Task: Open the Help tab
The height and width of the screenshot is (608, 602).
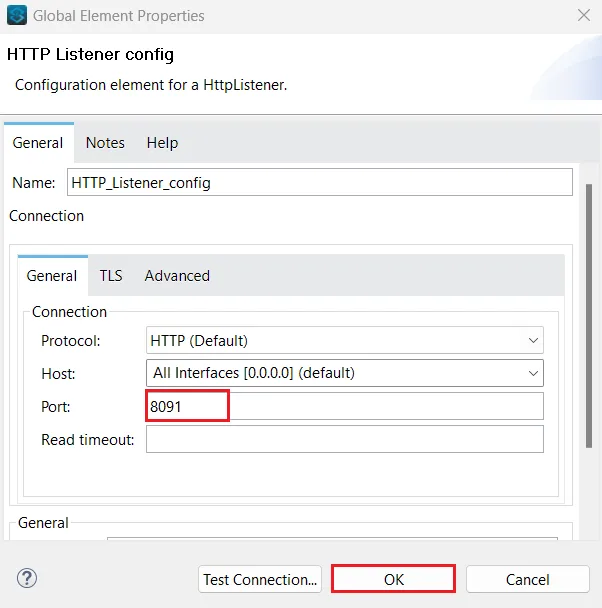Action: click(162, 143)
